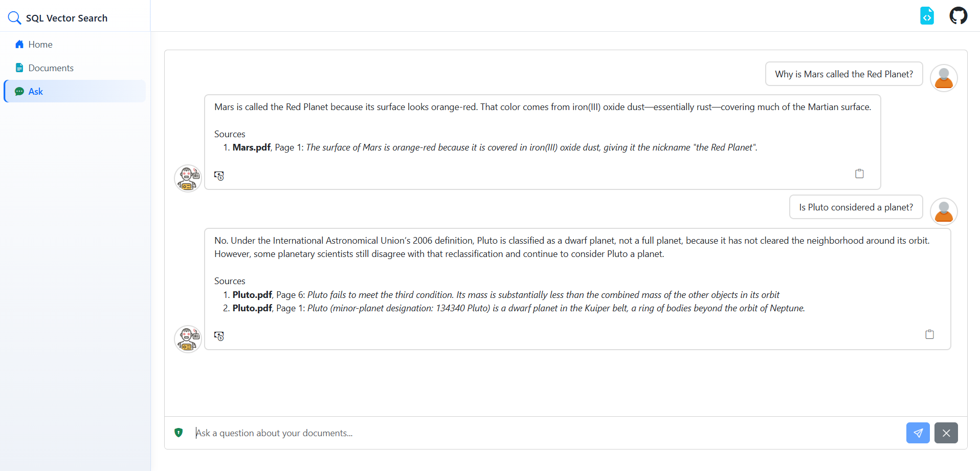Copy the Pluto answer with clipboard icon
Screen dimensions: 980x471
[x=929, y=334]
